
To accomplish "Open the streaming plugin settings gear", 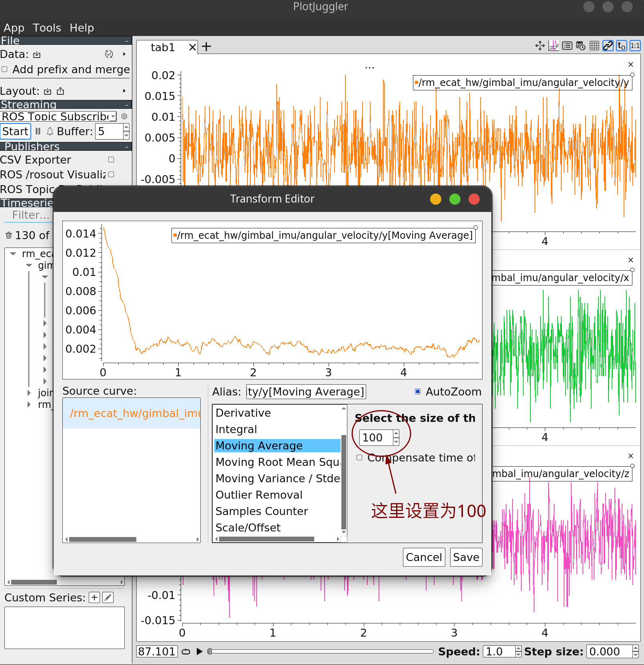I will click(x=124, y=116).
